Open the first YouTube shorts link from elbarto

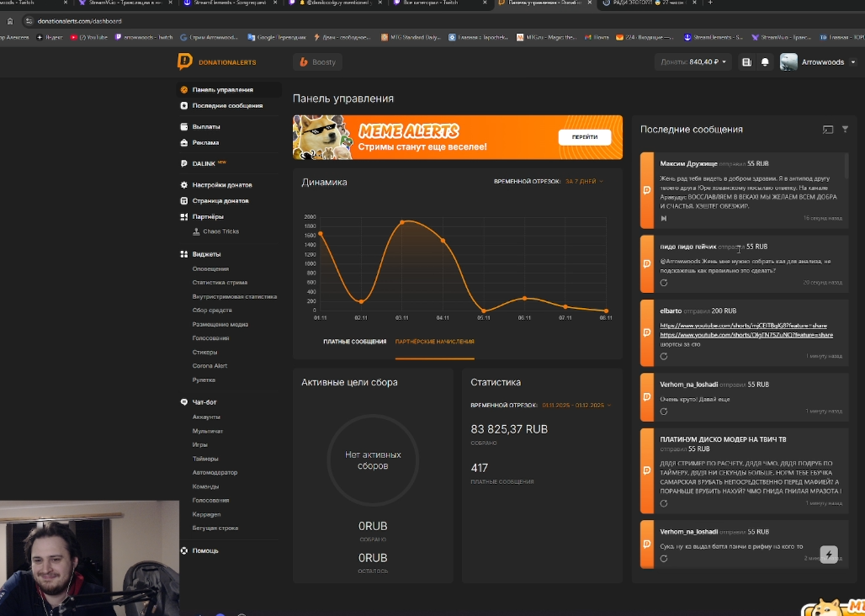pos(743,326)
